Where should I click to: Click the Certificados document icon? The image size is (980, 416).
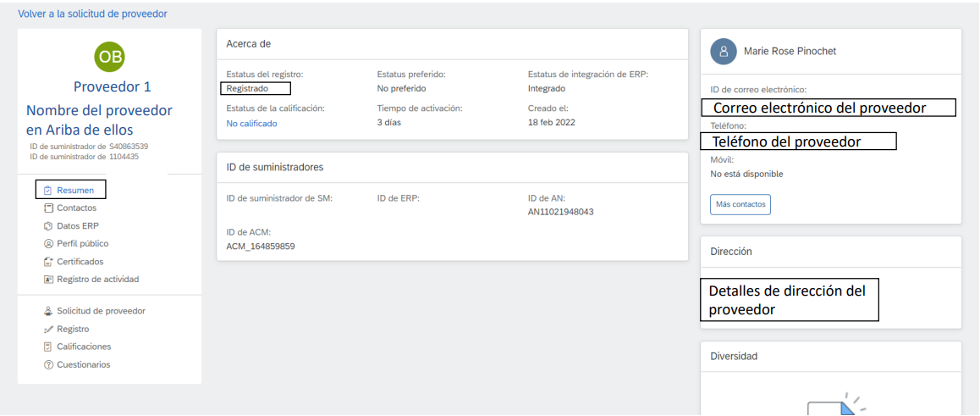coord(47,262)
